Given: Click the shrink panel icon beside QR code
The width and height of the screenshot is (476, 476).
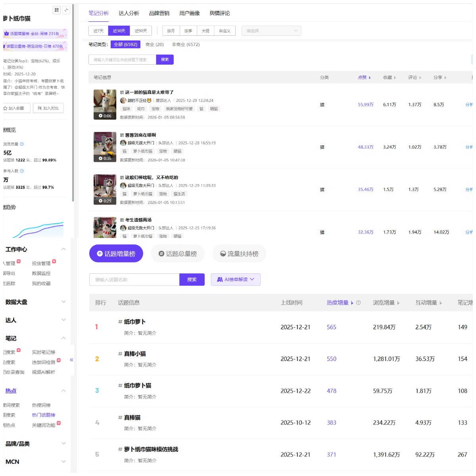Looking at the screenshot, I should pos(66,10).
